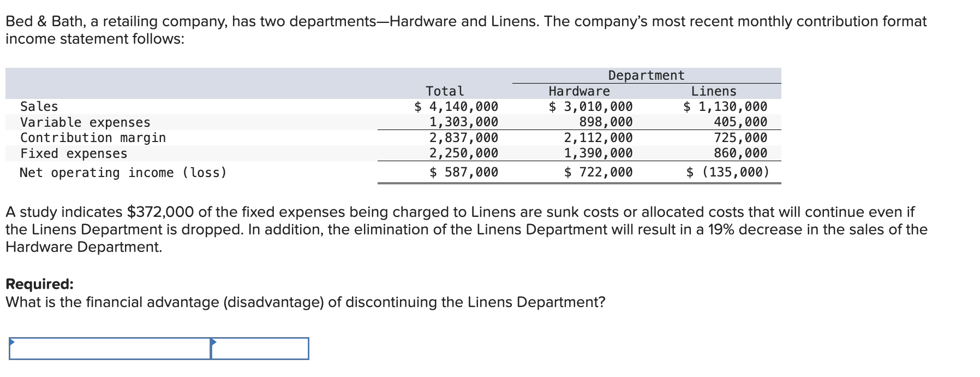This screenshot has width=980, height=377.
Task: Click the Total column header
Action: (445, 91)
